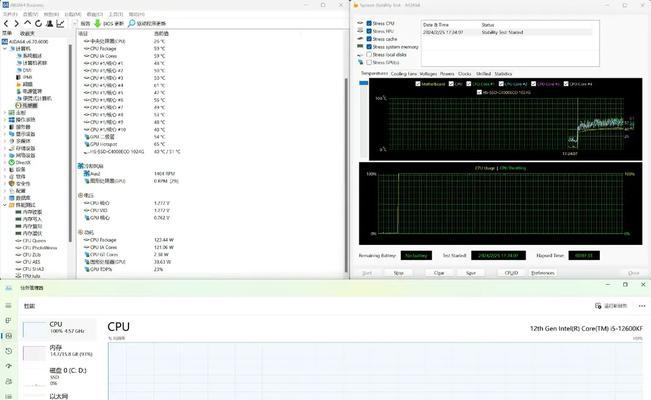The image size is (651, 400).
Task: Select the CPU Queen benchmark
Action: [31, 240]
